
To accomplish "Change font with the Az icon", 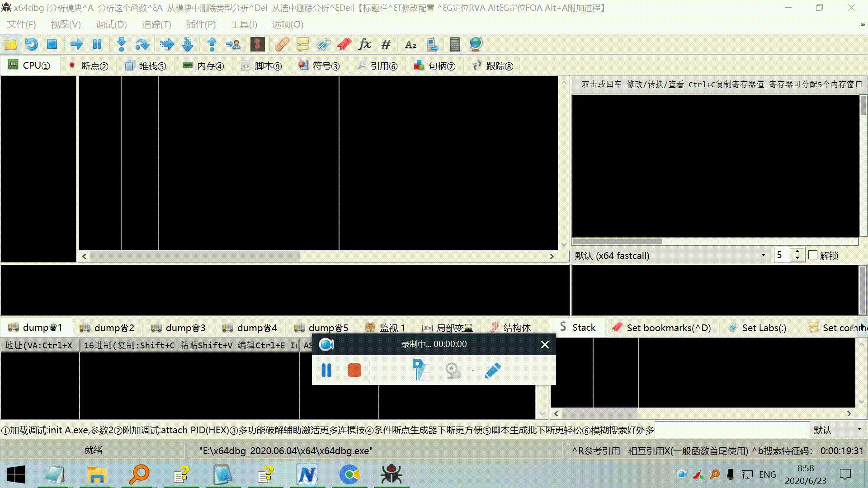I will [410, 44].
